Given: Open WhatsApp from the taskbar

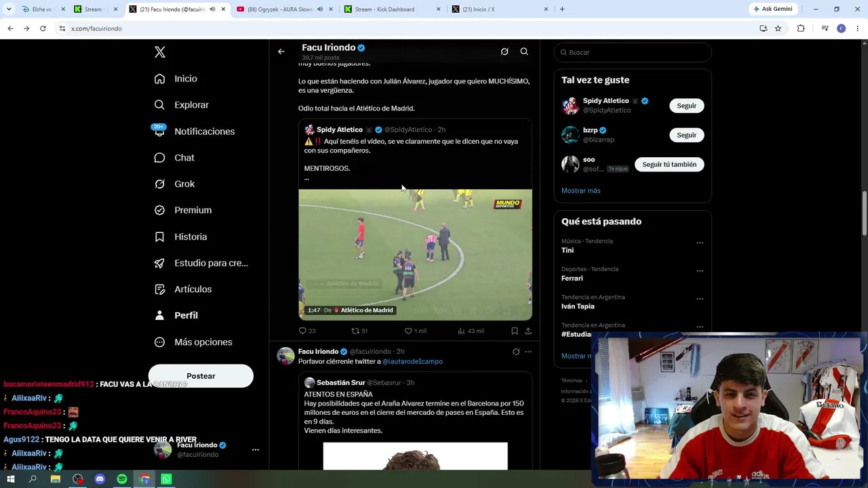Looking at the screenshot, I should pos(166,479).
